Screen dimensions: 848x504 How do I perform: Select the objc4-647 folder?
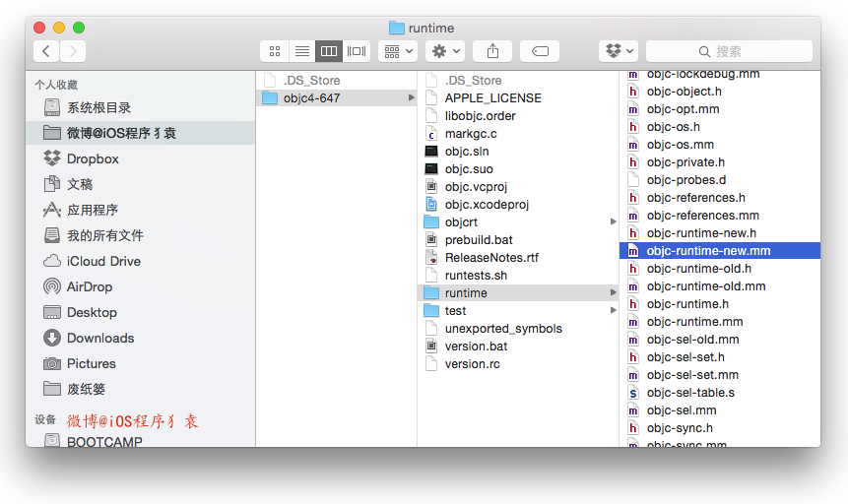pos(311,97)
